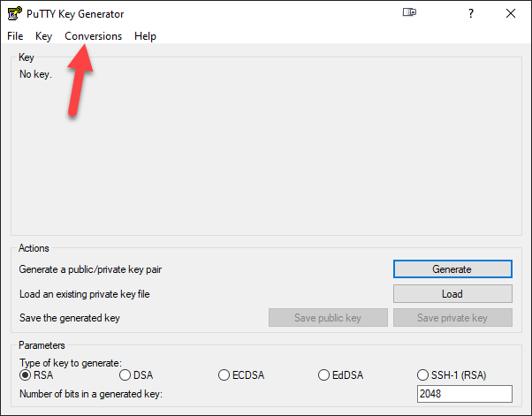Click the empty Key display area
The image size is (532, 416).
pyautogui.click(x=265, y=150)
